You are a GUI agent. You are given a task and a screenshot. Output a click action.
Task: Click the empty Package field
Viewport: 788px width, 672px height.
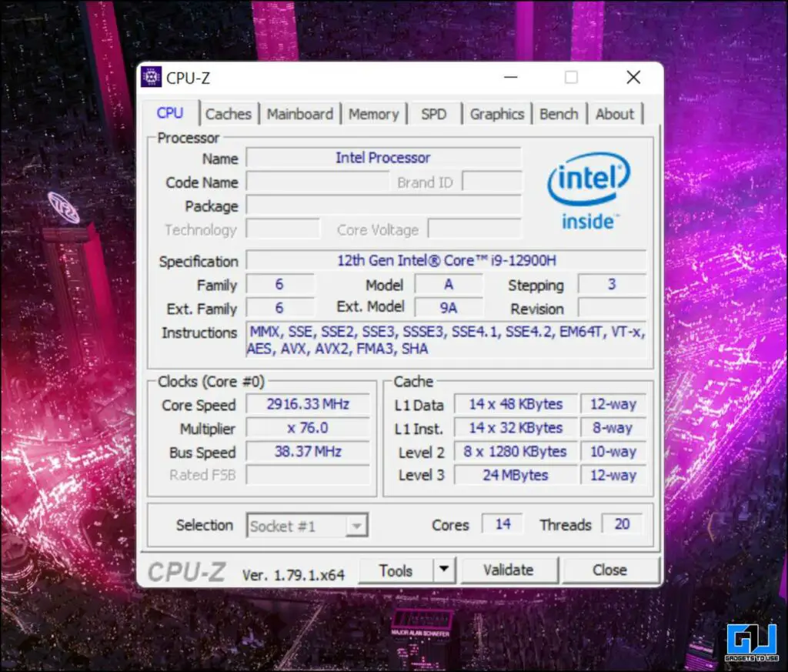point(383,206)
